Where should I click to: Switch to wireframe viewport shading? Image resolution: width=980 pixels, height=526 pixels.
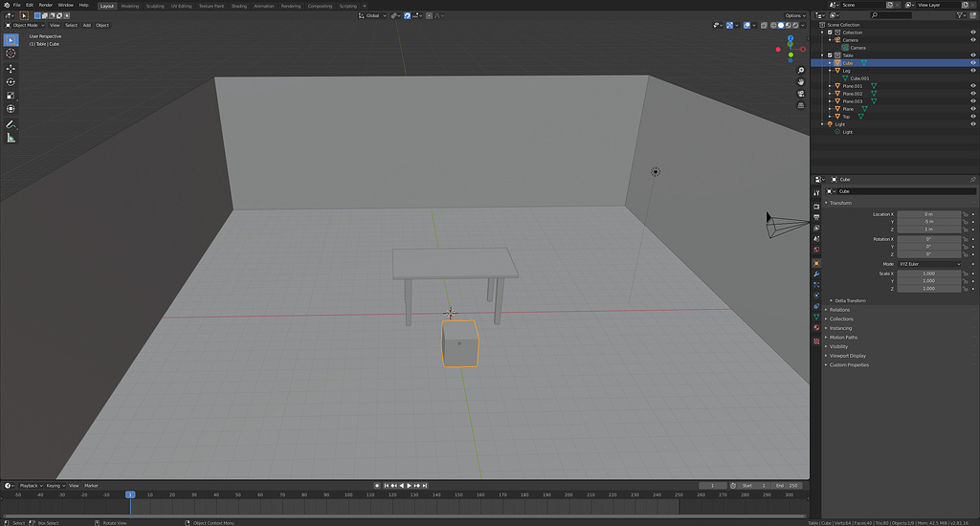pos(773,25)
